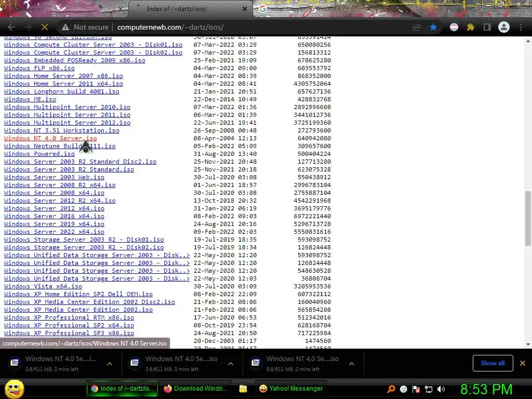Image resolution: width=532 pixels, height=399 pixels.
Task: Expand options for the middle NT 4.0 download
Action: point(231,363)
